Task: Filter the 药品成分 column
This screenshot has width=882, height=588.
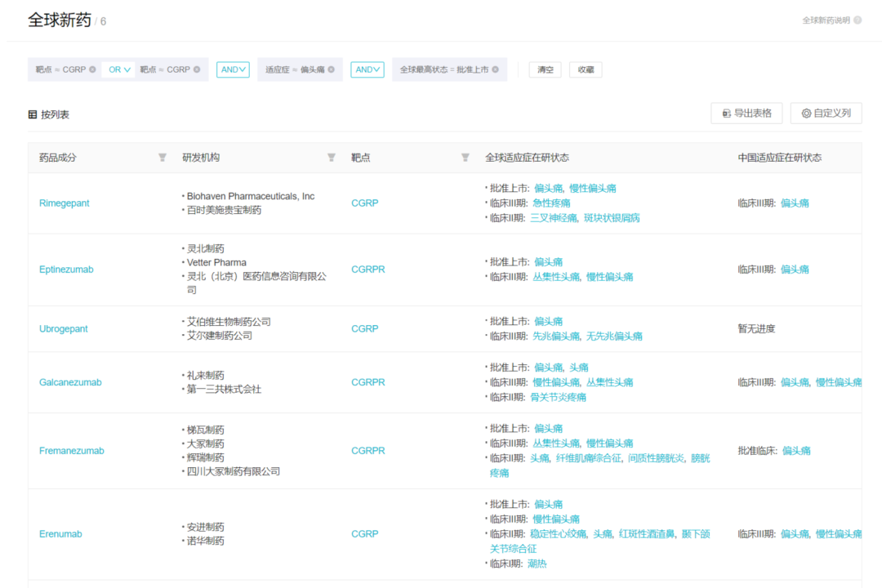Action: point(162,158)
